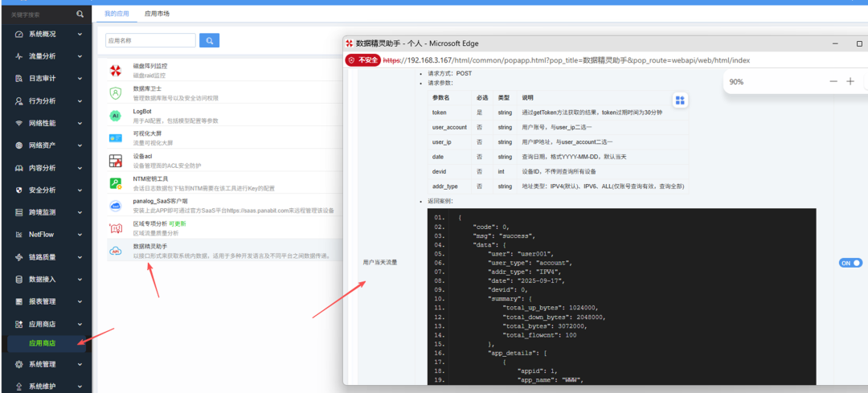This screenshot has width=868, height=393.
Task: Click the 关键字搜索 sidebar search field
Action: (x=42, y=14)
